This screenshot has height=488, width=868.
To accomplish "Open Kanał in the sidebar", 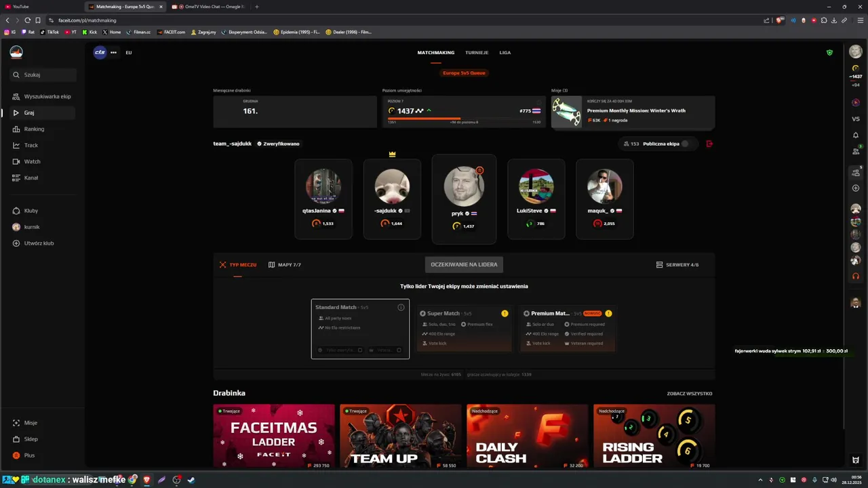I will [42, 178].
